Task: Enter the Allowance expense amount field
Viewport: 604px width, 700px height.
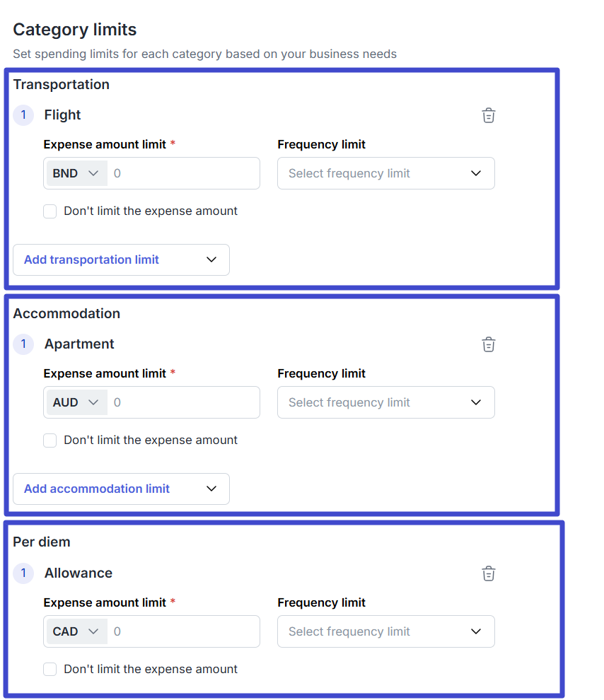Action: tap(184, 631)
